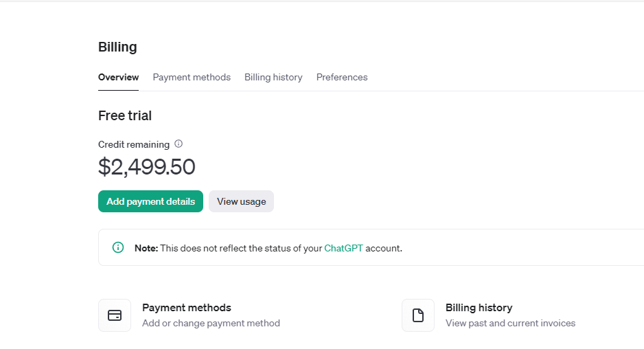
Task: Click the $2,499.50 credit amount
Action: [x=147, y=167]
